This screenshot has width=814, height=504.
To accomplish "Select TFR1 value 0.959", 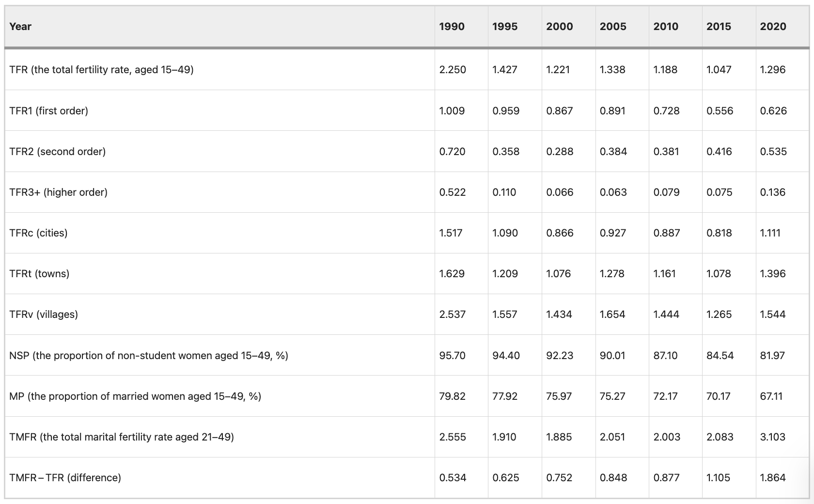I will point(506,111).
